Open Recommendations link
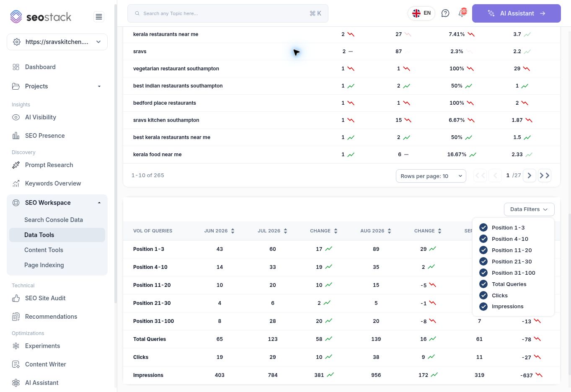 51,317
